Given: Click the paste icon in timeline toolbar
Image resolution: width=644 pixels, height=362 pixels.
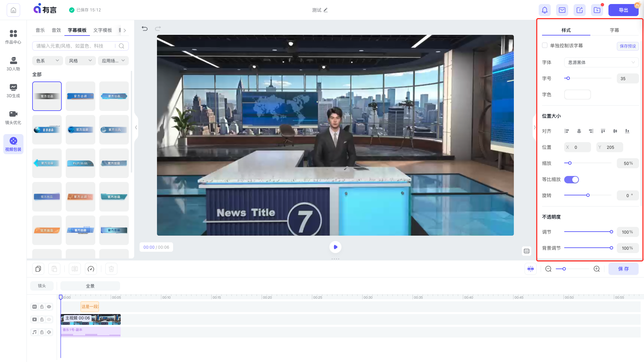Looking at the screenshot, I should [54, 269].
